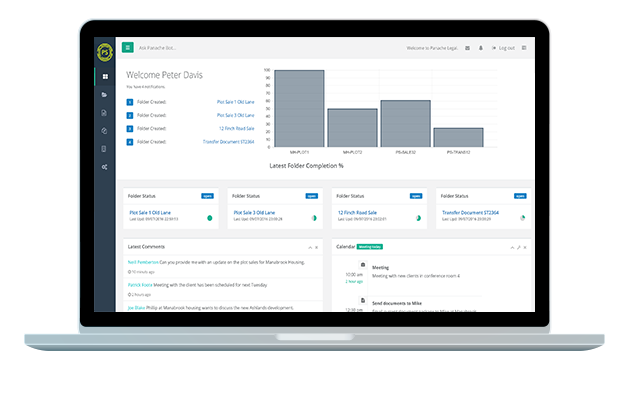Collapse the Latest Comments panel
This screenshot has height=394, width=631.
pyautogui.click(x=310, y=247)
